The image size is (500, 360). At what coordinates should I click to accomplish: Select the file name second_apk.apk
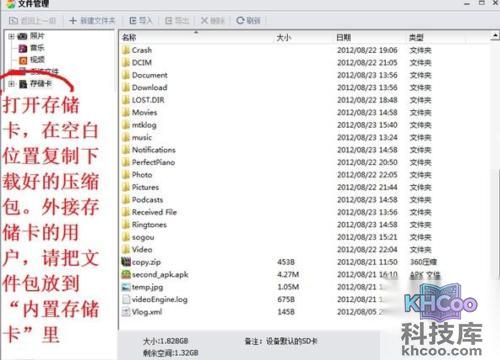pos(160,275)
